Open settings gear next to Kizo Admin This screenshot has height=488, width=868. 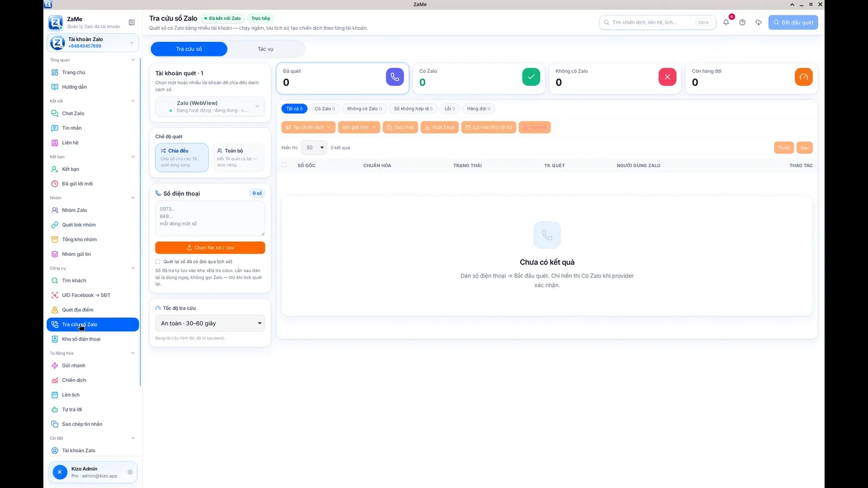pos(130,472)
